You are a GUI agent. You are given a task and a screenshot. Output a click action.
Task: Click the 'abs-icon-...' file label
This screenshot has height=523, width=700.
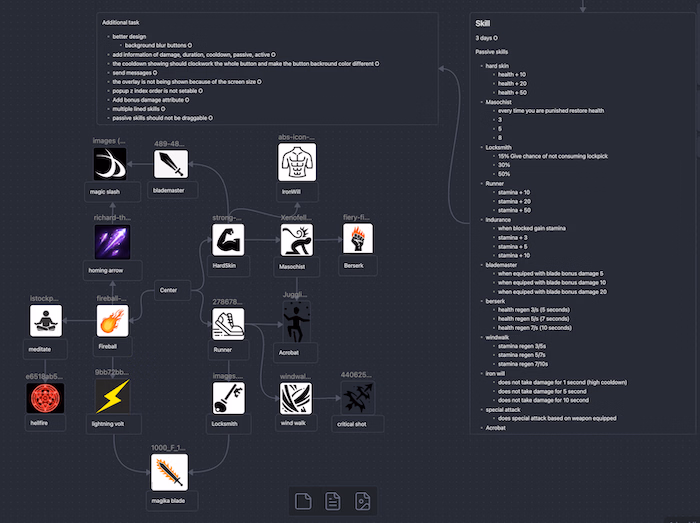coord(296,137)
